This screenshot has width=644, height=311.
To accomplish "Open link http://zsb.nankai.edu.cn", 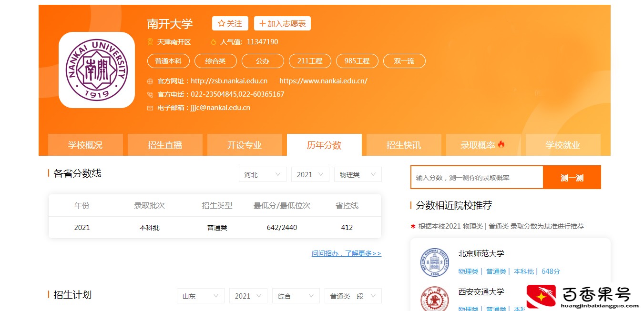I will pyautogui.click(x=229, y=81).
